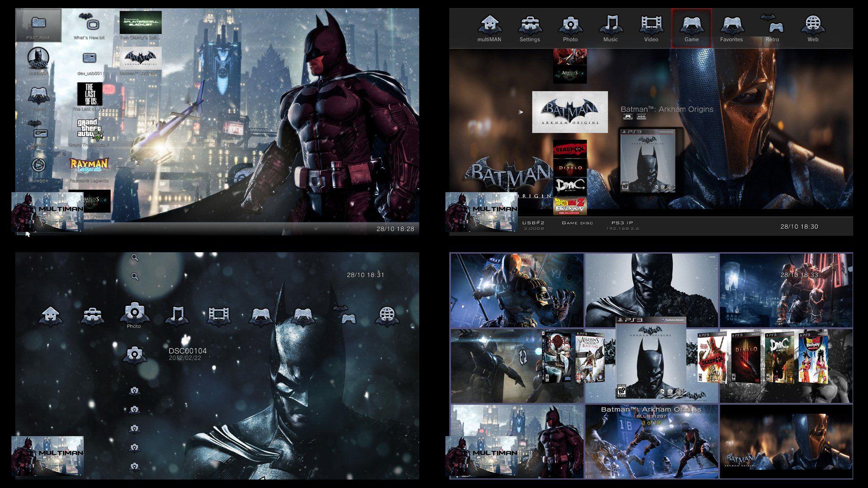Open the dev_usb001 drive icon
This screenshot has width=868, height=488.
(90, 59)
